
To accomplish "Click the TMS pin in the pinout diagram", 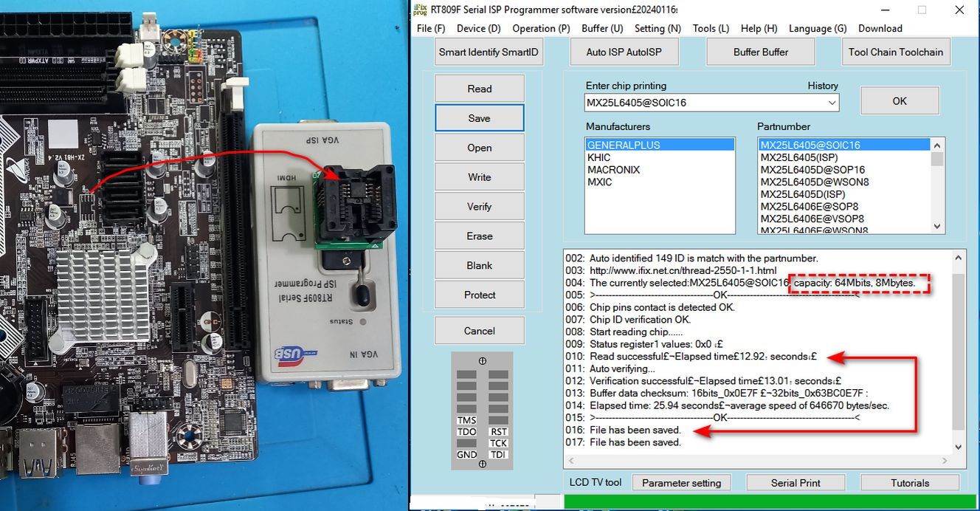I will click(466, 420).
